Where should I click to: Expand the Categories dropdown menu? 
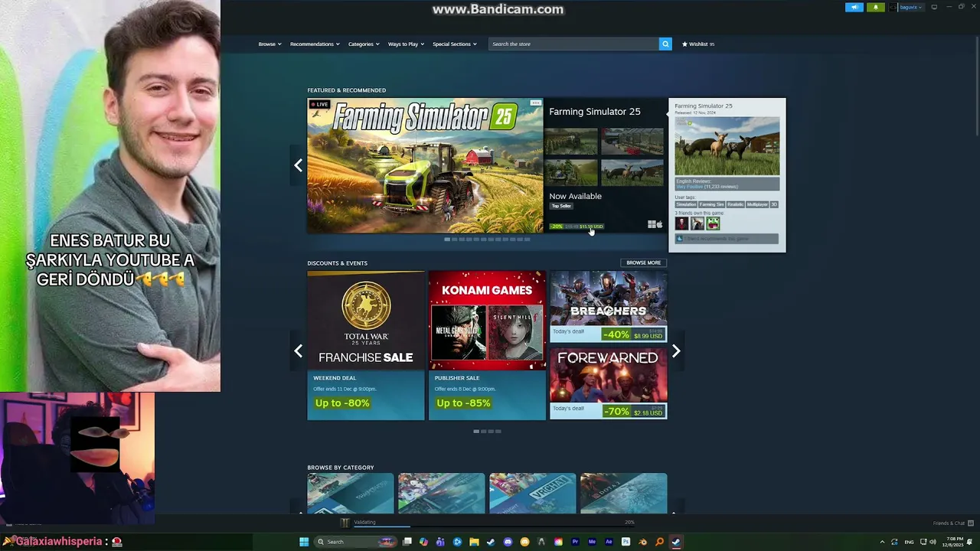tap(364, 44)
